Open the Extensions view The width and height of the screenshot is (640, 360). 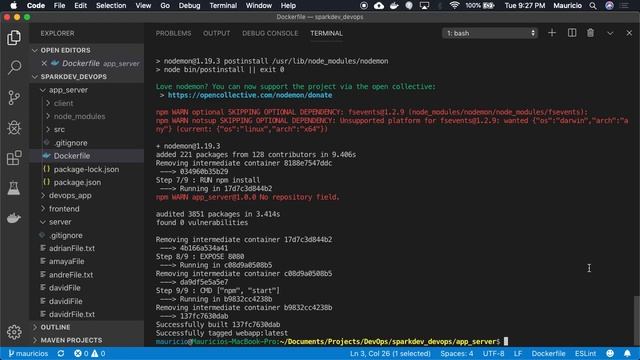point(14,158)
